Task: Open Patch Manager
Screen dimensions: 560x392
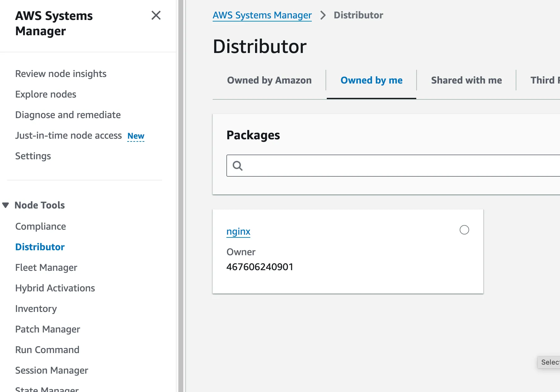Action: (x=48, y=329)
